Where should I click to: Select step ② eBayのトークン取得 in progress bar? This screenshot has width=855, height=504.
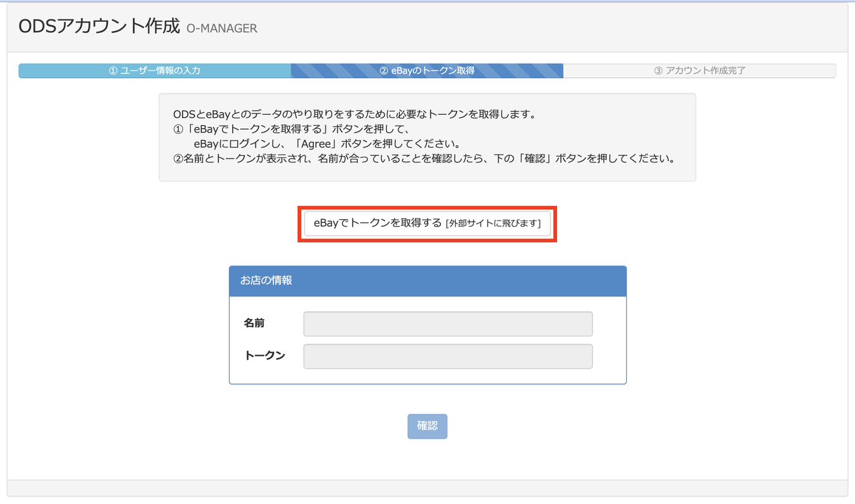pyautogui.click(x=426, y=71)
